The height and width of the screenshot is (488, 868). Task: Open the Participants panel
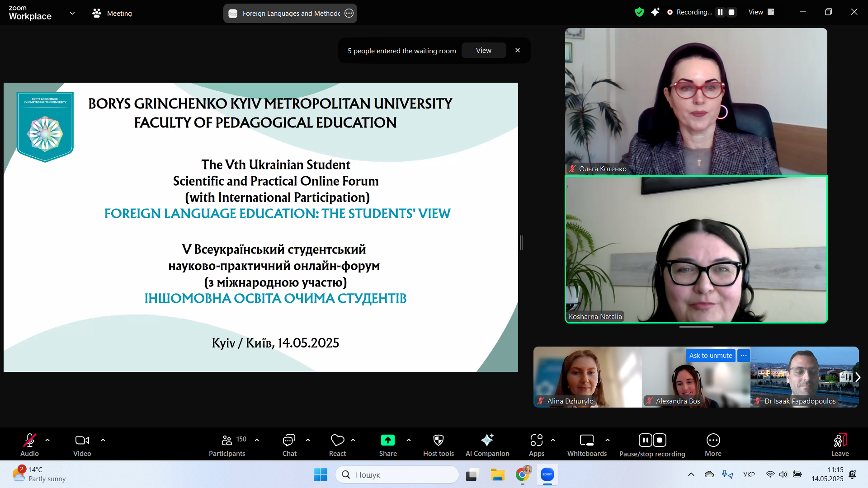click(227, 445)
